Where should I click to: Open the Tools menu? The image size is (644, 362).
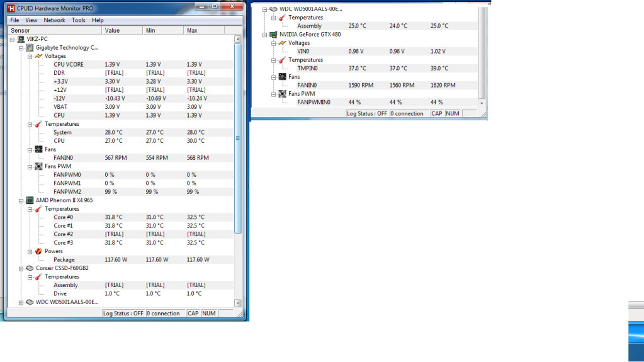[x=78, y=20]
